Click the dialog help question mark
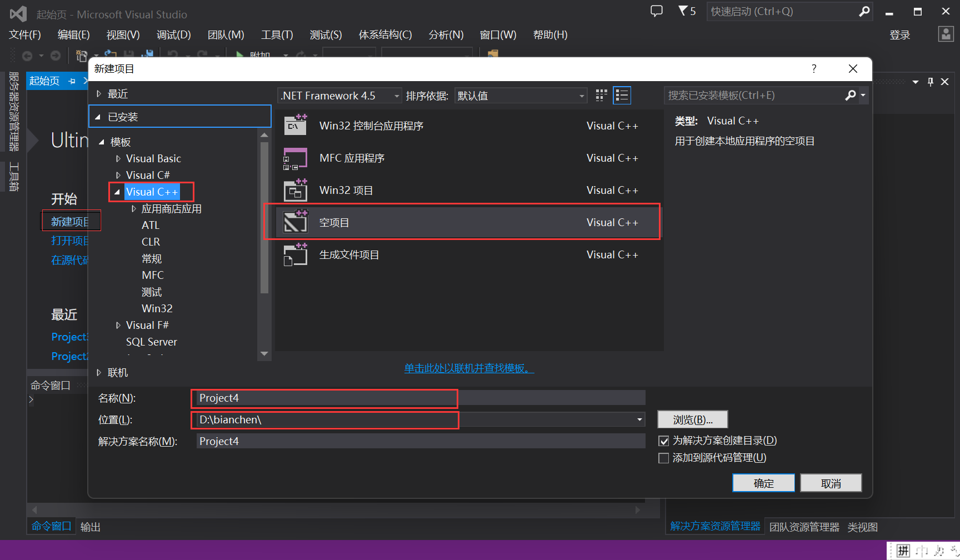The width and height of the screenshot is (960, 560). tap(814, 69)
